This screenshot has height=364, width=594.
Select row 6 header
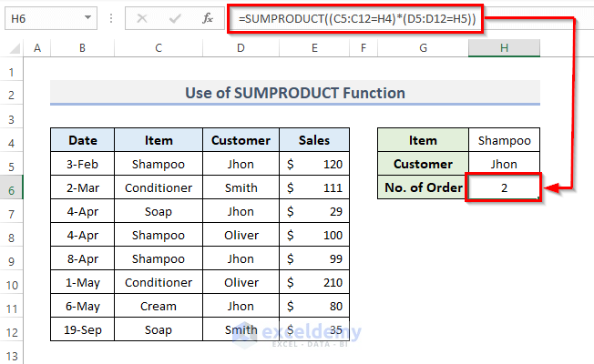pos(13,188)
